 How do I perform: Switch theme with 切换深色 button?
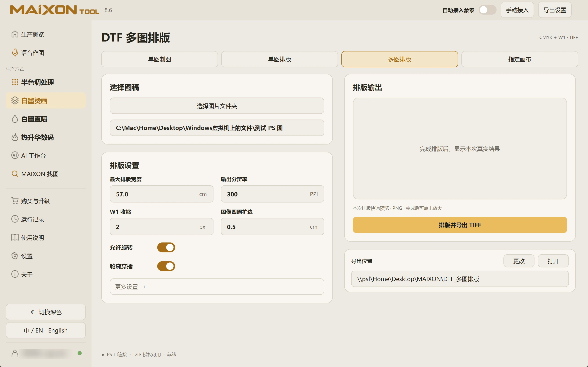46,312
